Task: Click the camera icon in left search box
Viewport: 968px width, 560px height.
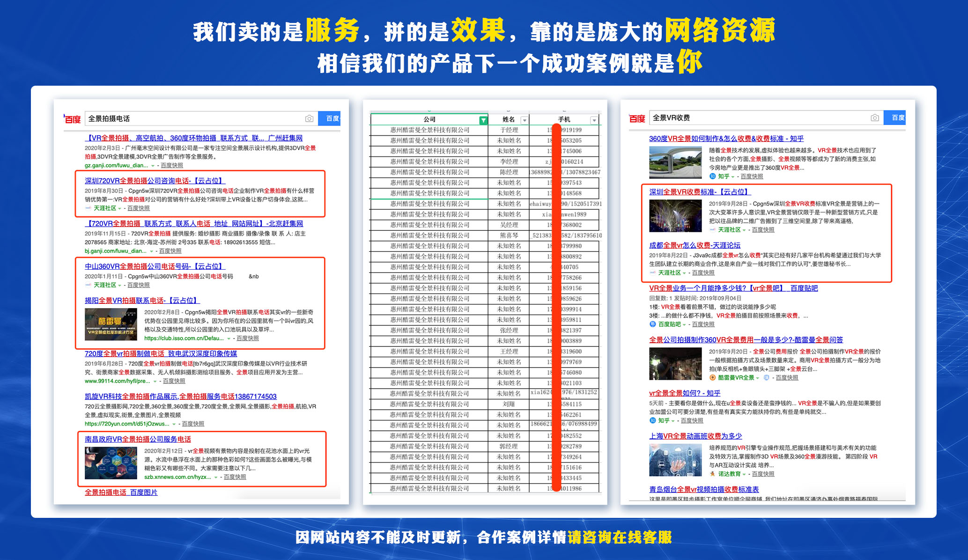Action: (x=309, y=119)
